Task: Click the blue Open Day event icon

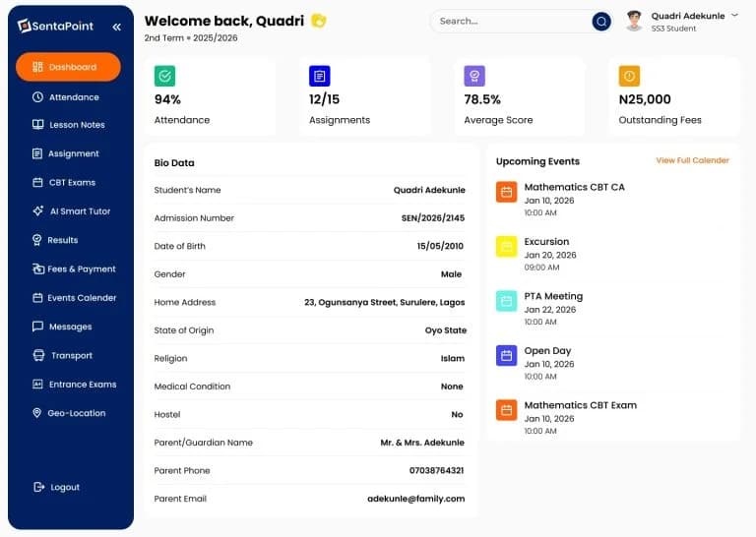Action: tap(506, 356)
